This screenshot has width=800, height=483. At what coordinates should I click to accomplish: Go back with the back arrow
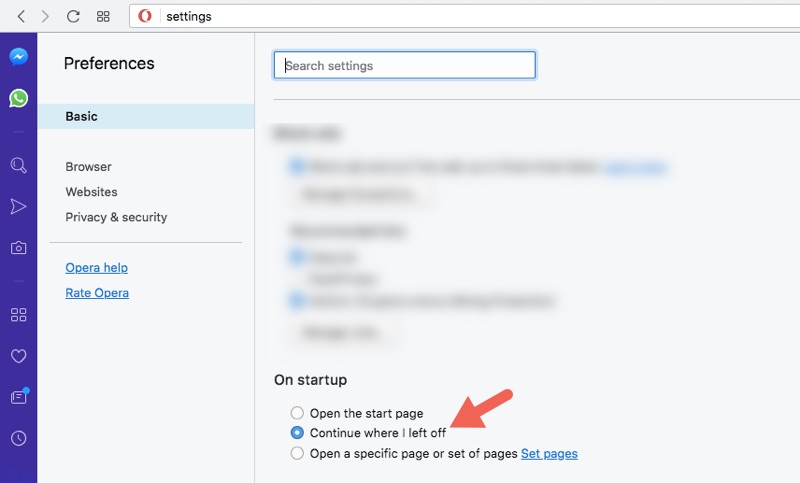pos(21,16)
